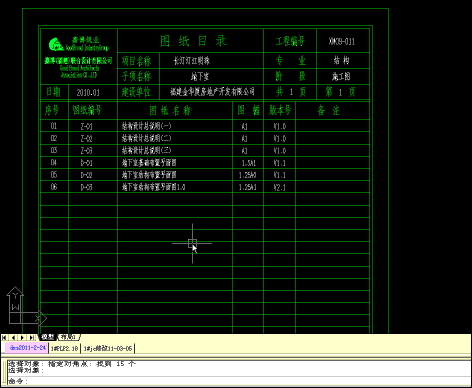This screenshot has height=388, width=472.
Task: Select the 2010.01 date cell
Action: (88, 92)
